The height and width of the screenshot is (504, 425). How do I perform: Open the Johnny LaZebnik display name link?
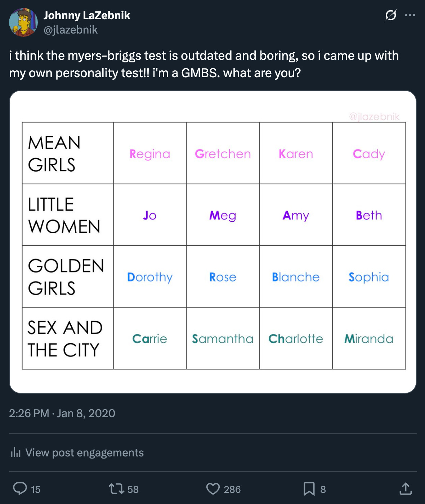click(87, 15)
